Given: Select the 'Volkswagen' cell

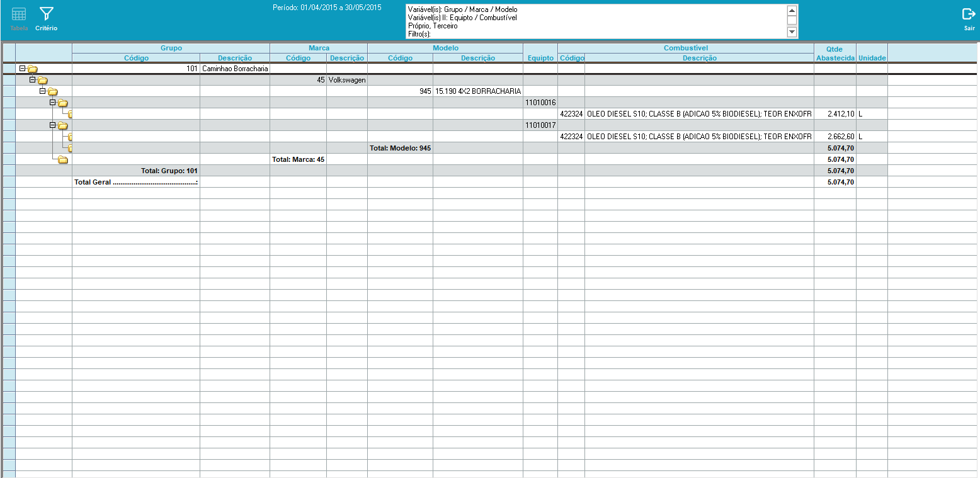Looking at the screenshot, I should tap(347, 81).
